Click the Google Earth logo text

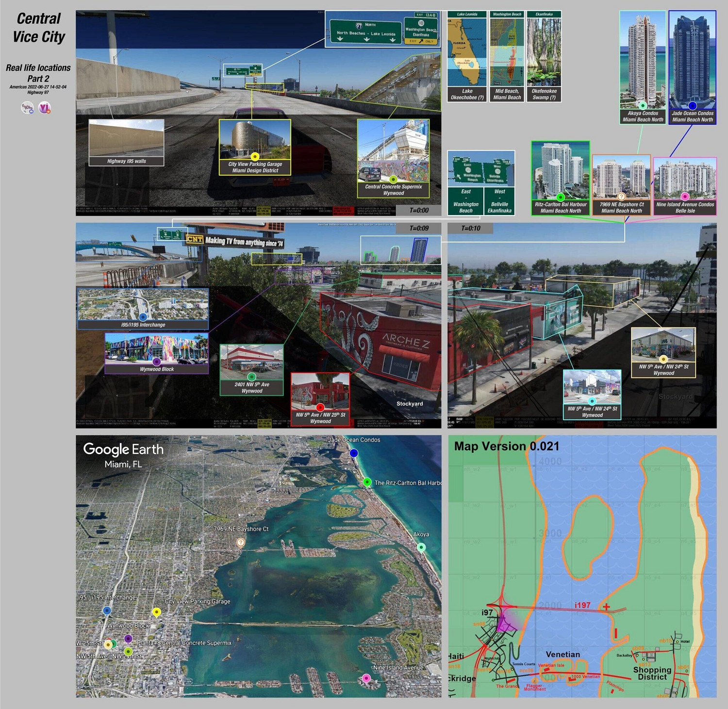point(123,449)
